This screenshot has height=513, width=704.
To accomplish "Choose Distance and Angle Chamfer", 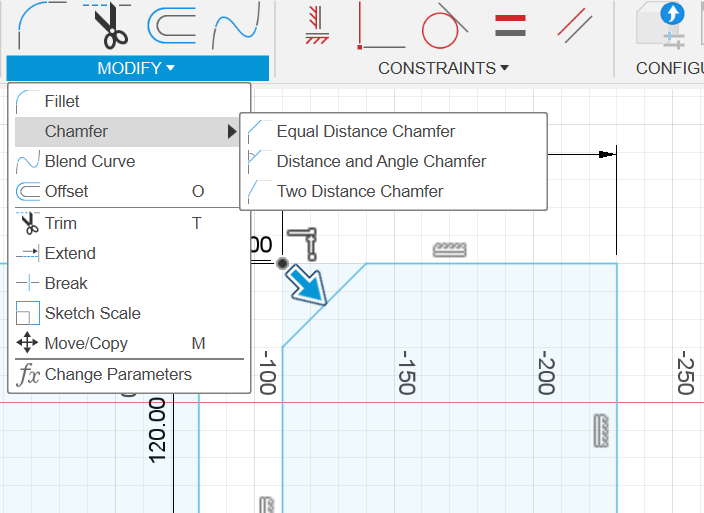I will click(x=381, y=161).
